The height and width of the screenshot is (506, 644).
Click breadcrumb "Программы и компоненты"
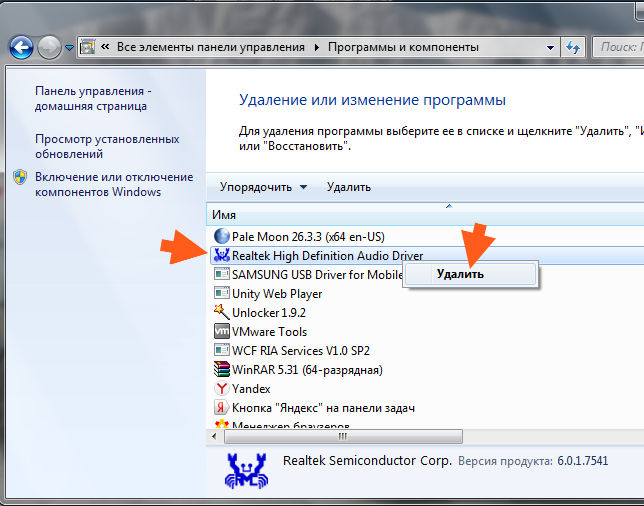tap(403, 47)
